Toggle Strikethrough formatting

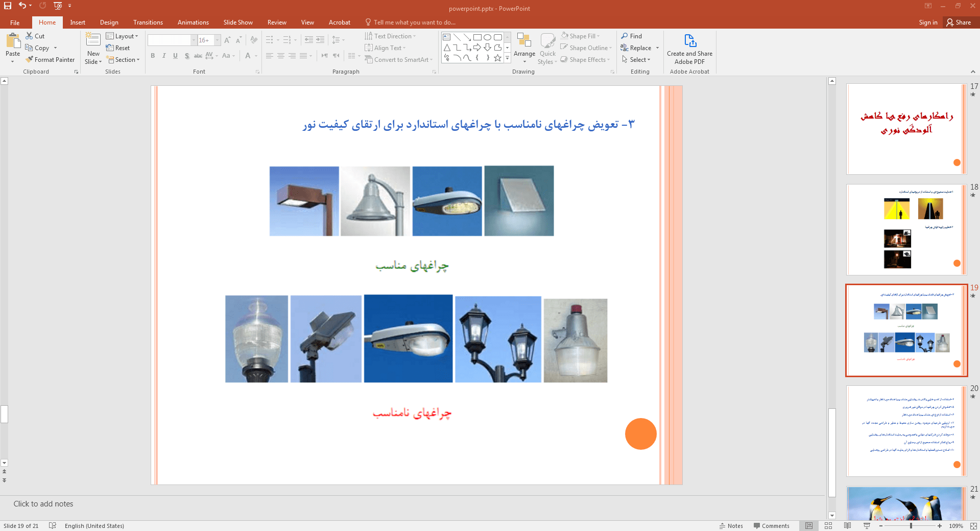[x=198, y=56]
